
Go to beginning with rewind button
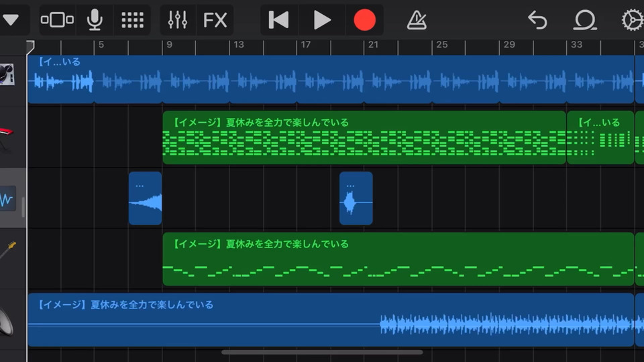[x=278, y=19]
